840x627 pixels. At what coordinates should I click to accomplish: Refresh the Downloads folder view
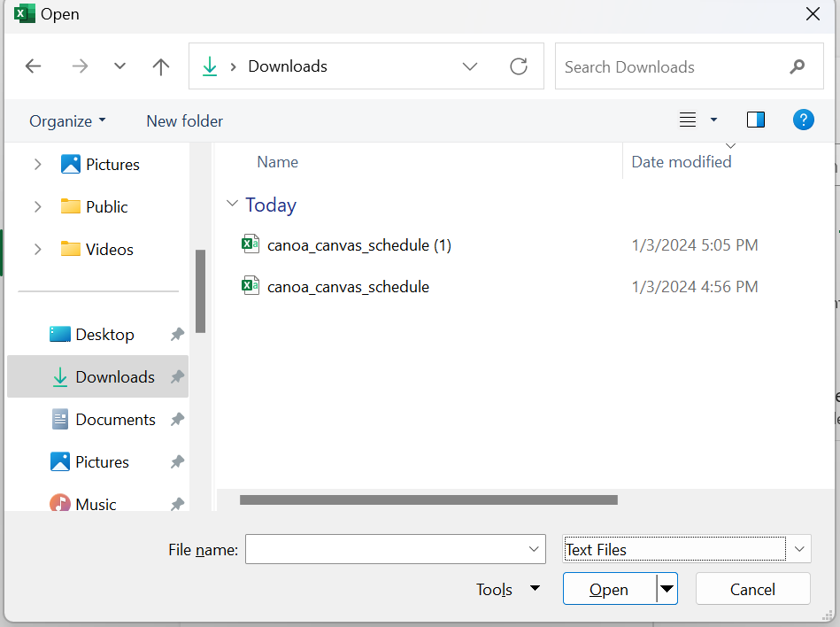point(519,66)
